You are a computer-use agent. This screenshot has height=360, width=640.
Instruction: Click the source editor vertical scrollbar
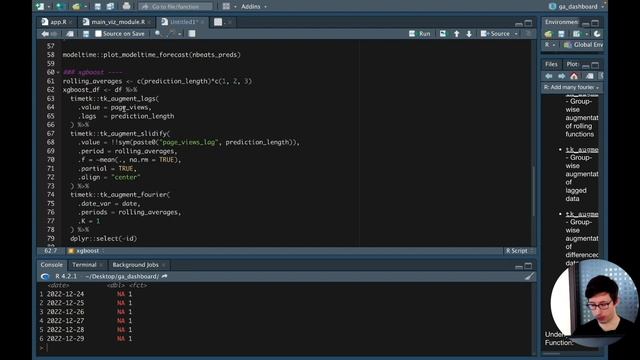[x=533, y=191]
